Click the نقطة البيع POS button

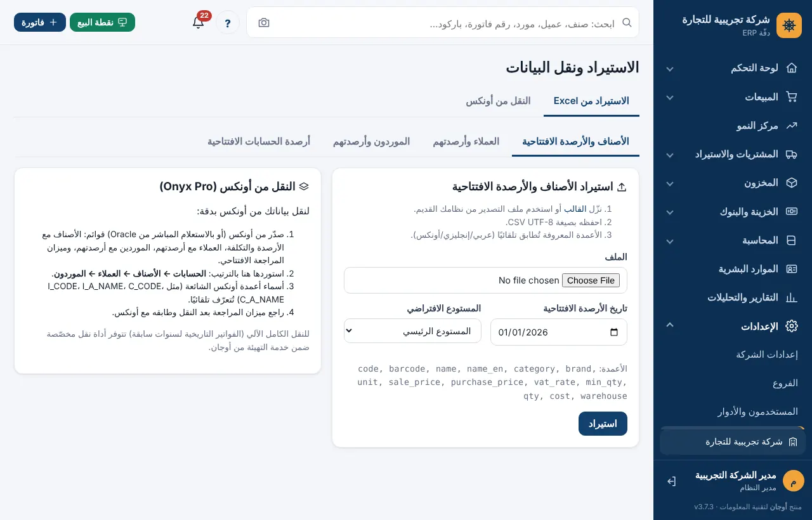click(x=102, y=22)
